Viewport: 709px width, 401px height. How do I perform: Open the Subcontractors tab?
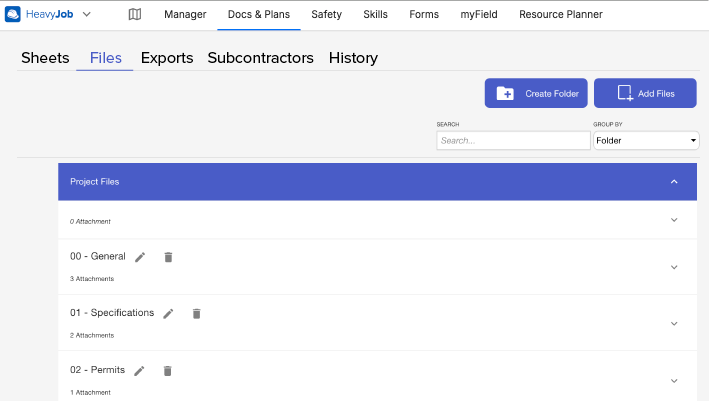(x=260, y=58)
